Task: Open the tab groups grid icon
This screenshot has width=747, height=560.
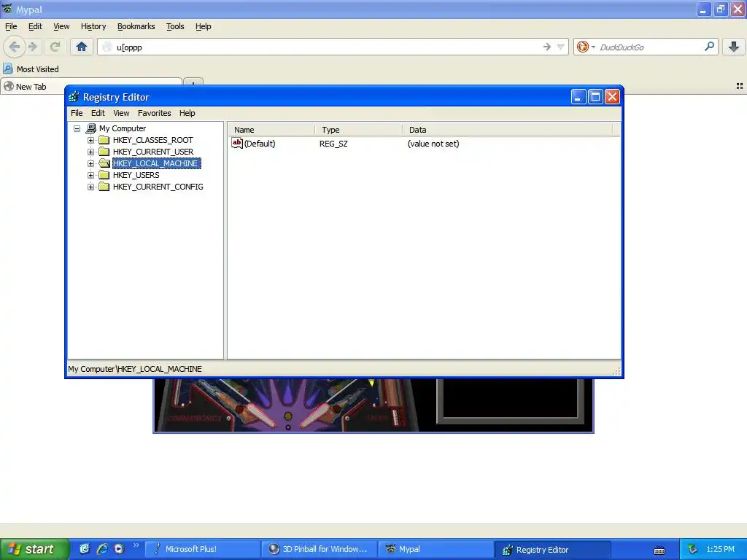Action: pyautogui.click(x=740, y=86)
